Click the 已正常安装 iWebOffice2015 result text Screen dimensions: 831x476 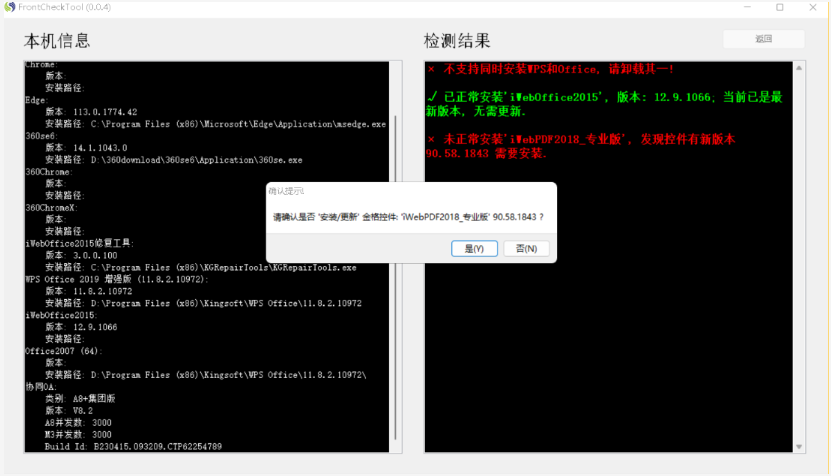[604, 104]
